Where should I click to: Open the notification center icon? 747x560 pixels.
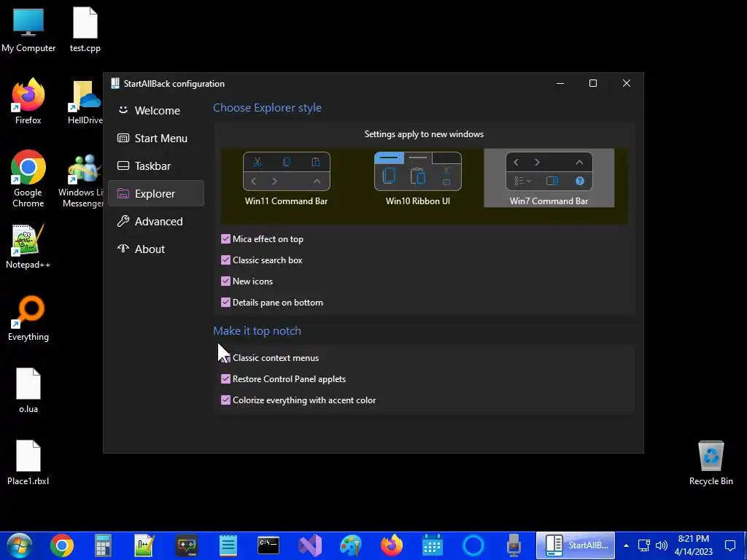[730, 545]
